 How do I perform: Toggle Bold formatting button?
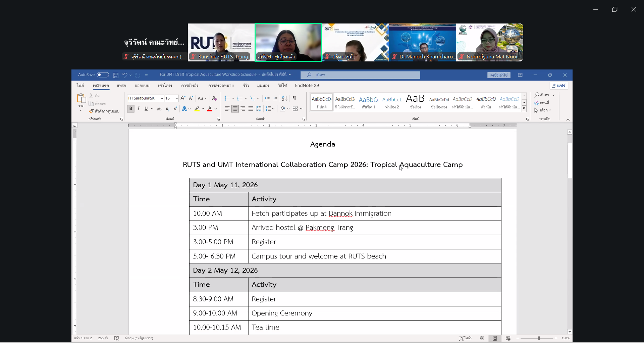(131, 109)
